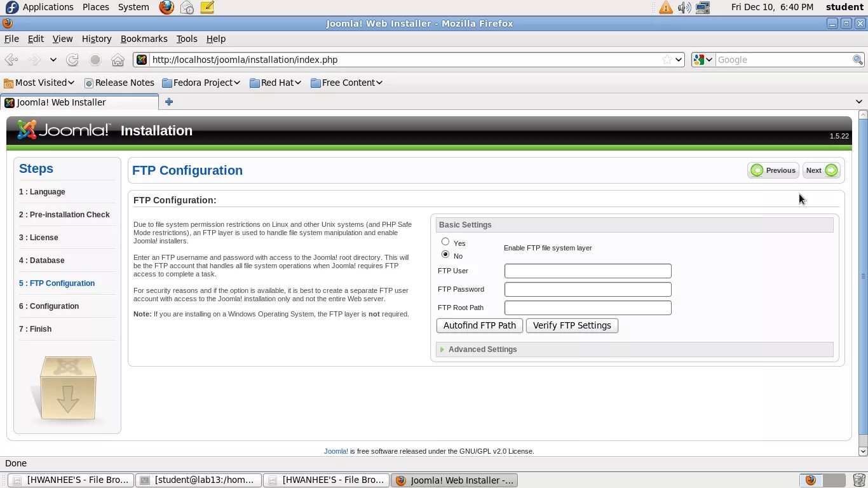The height and width of the screenshot is (488, 868).
Task: Go back with Firefox back arrow
Action: [x=11, y=60]
